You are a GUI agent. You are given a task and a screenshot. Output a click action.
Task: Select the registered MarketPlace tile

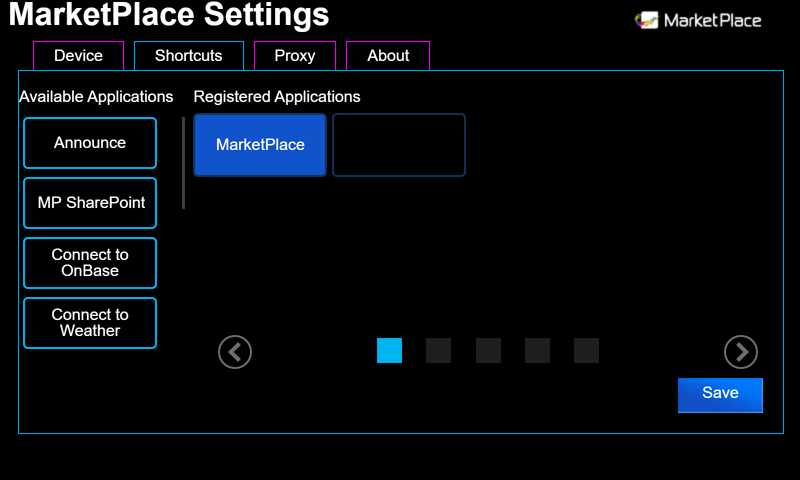(260, 145)
